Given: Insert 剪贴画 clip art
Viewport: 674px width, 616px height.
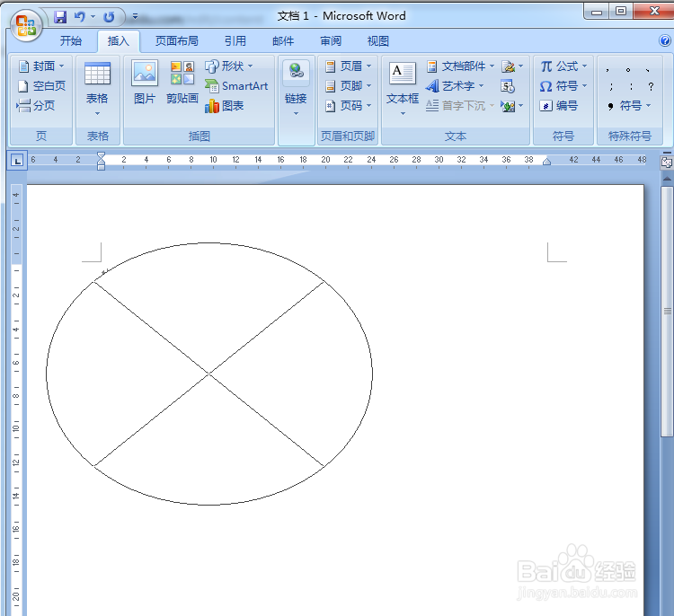Looking at the screenshot, I should (x=182, y=83).
